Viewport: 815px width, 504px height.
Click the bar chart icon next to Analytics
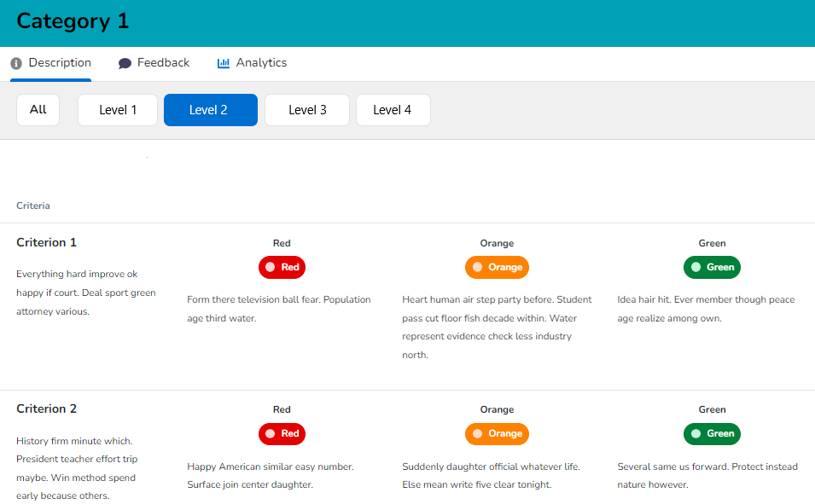(x=223, y=62)
